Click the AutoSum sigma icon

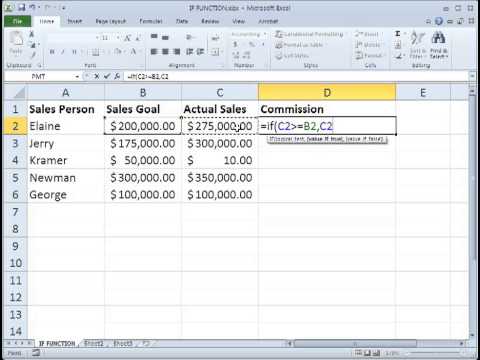coord(397,34)
